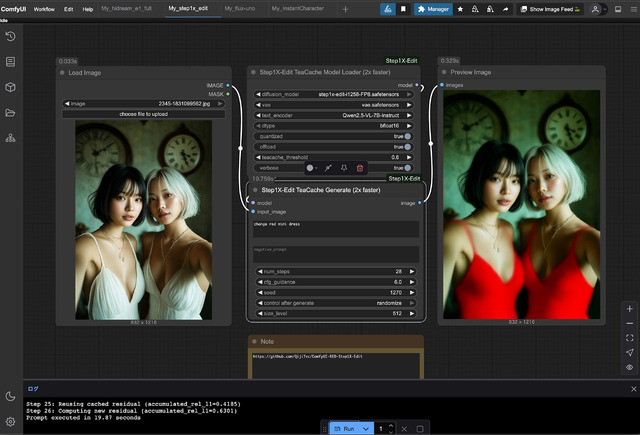Increase num_steps with right arrow
Viewport: 640px width, 435px height.
coord(412,271)
